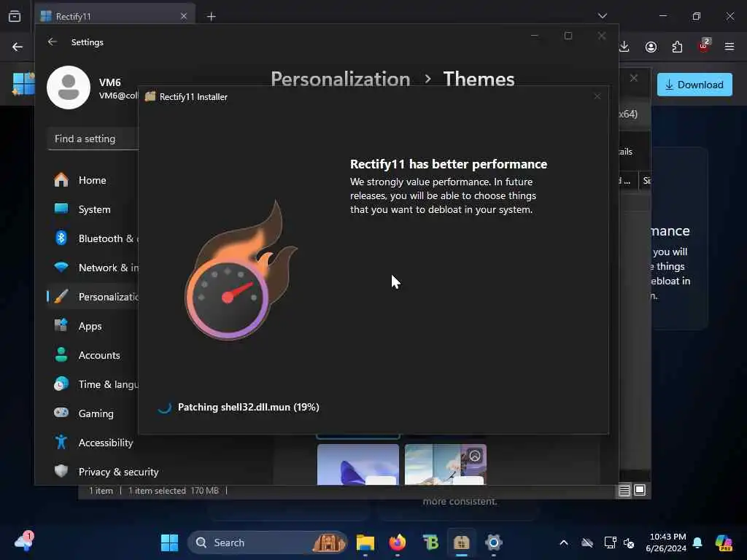Screen dimensions: 747x560
Task: Open Home in Settings sidebar
Action: [93, 180]
